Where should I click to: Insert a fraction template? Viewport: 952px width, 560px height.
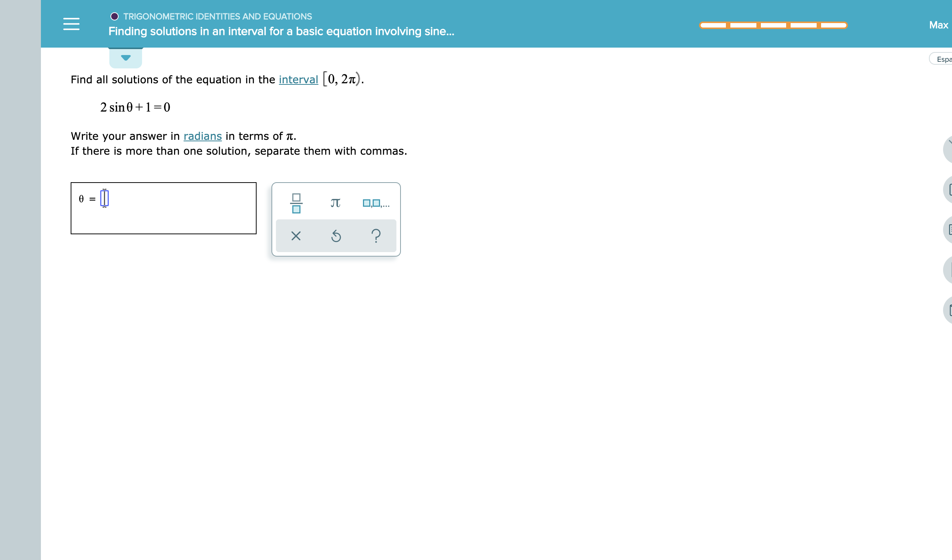pyautogui.click(x=296, y=203)
